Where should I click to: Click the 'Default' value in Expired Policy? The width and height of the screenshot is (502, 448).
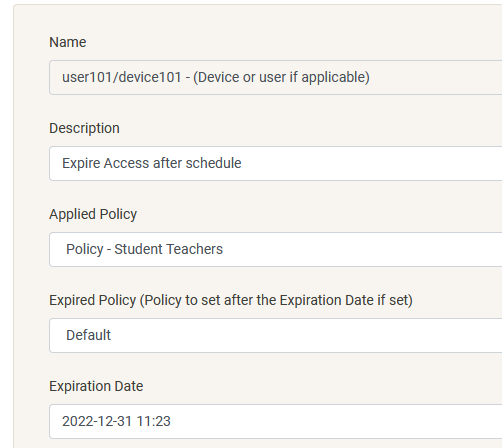88,335
